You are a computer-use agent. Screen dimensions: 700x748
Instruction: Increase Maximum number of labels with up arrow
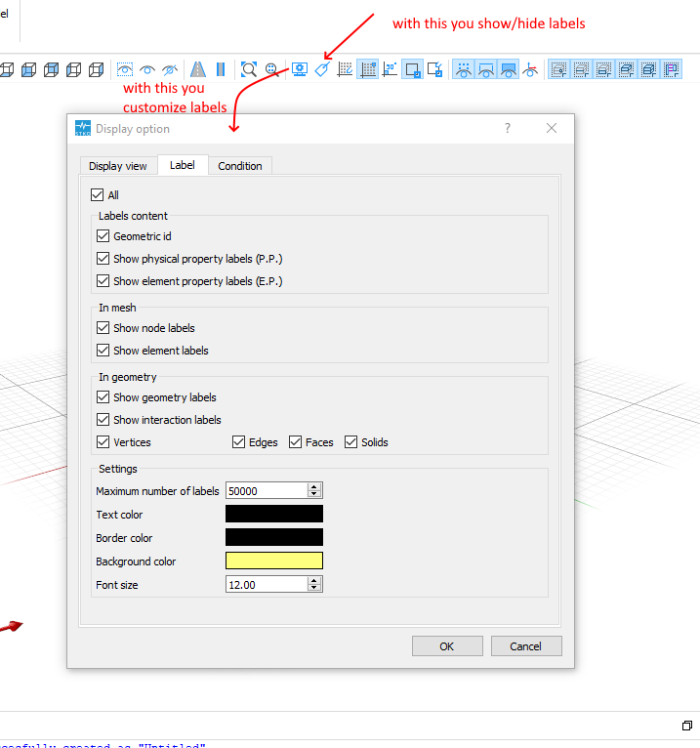point(313,486)
